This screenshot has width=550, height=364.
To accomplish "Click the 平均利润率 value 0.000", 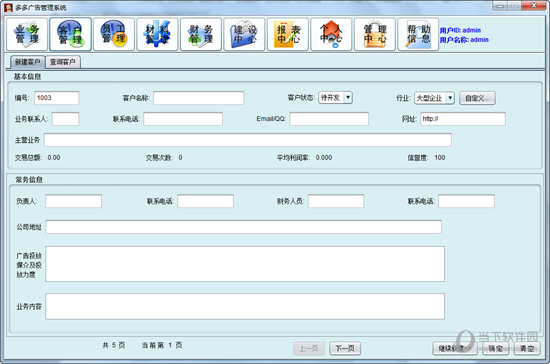I will click(x=324, y=158).
